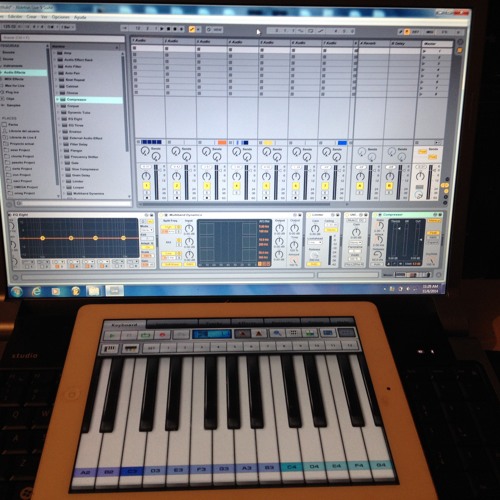Click the mixer horizontal scrollbar
This screenshot has height=500, width=500.
(x=235, y=204)
